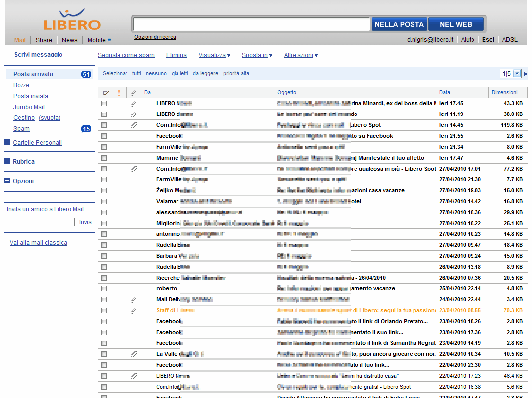Click paperclip on the Mail Delivery message row

click(134, 299)
